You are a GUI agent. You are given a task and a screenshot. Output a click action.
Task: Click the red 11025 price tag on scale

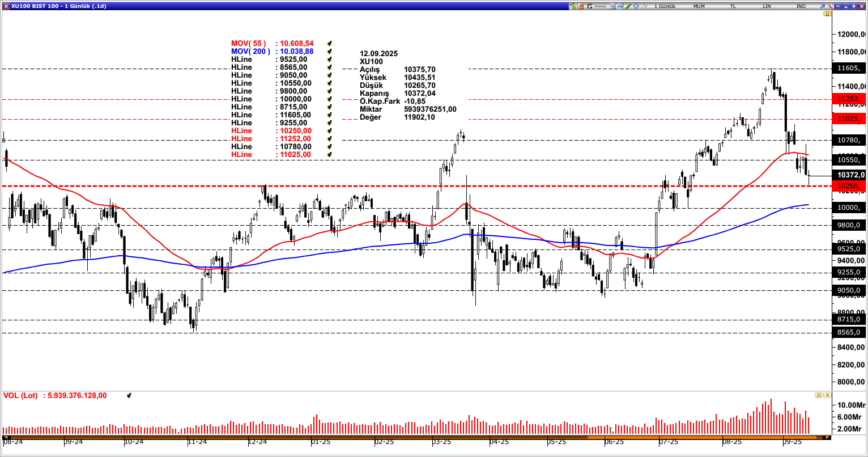[x=849, y=119]
